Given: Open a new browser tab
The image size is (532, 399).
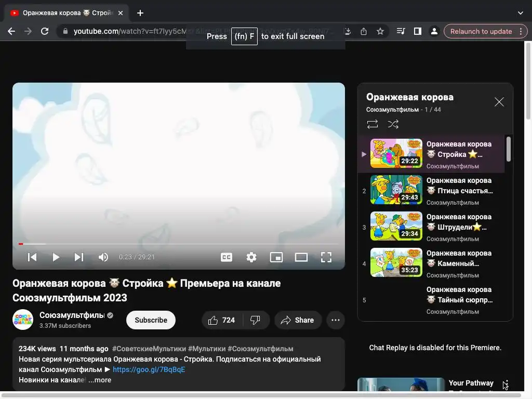Looking at the screenshot, I should 140,13.
